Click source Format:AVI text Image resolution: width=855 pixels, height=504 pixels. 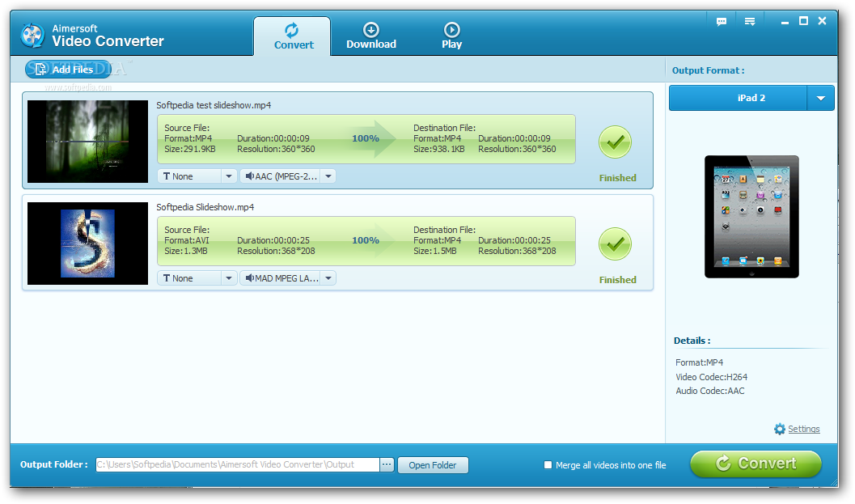click(187, 240)
